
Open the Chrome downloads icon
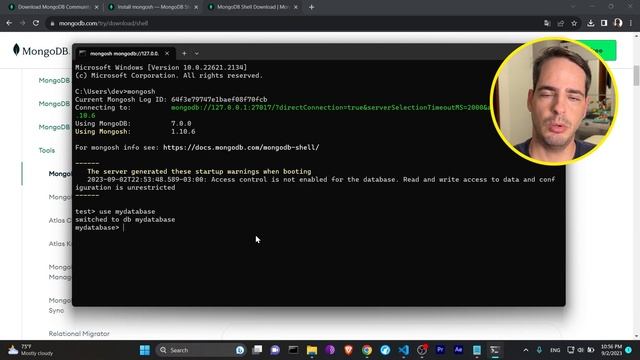pyautogui.click(x=591, y=23)
